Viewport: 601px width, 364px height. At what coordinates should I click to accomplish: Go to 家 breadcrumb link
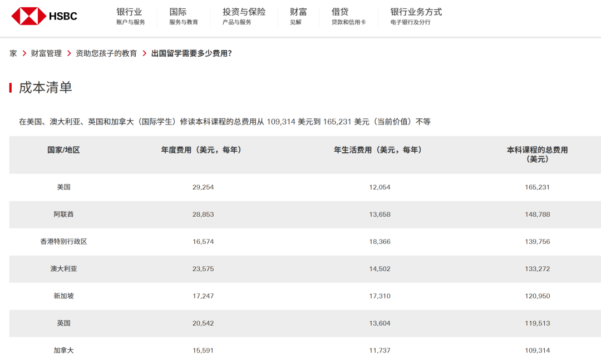tap(13, 53)
